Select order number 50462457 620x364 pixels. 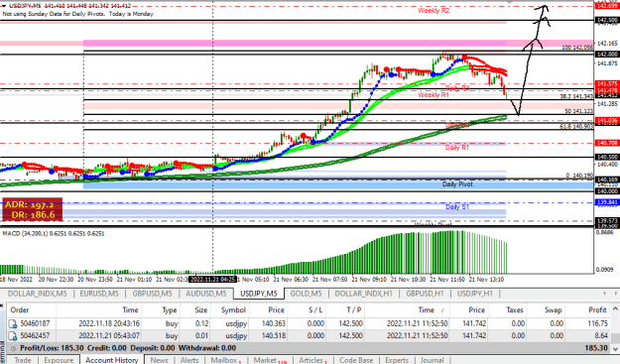coord(35,336)
